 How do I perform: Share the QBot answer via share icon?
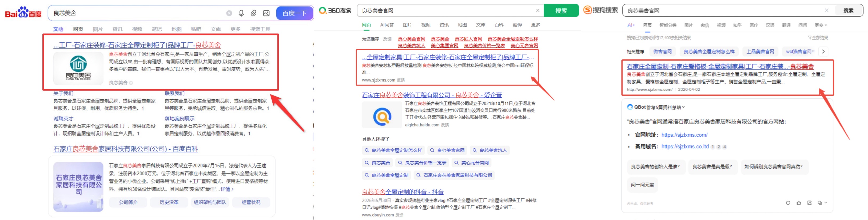[x=809, y=203]
